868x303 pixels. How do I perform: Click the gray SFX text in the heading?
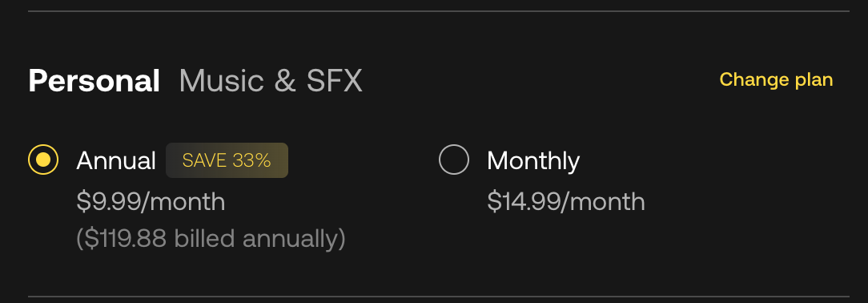click(x=335, y=81)
